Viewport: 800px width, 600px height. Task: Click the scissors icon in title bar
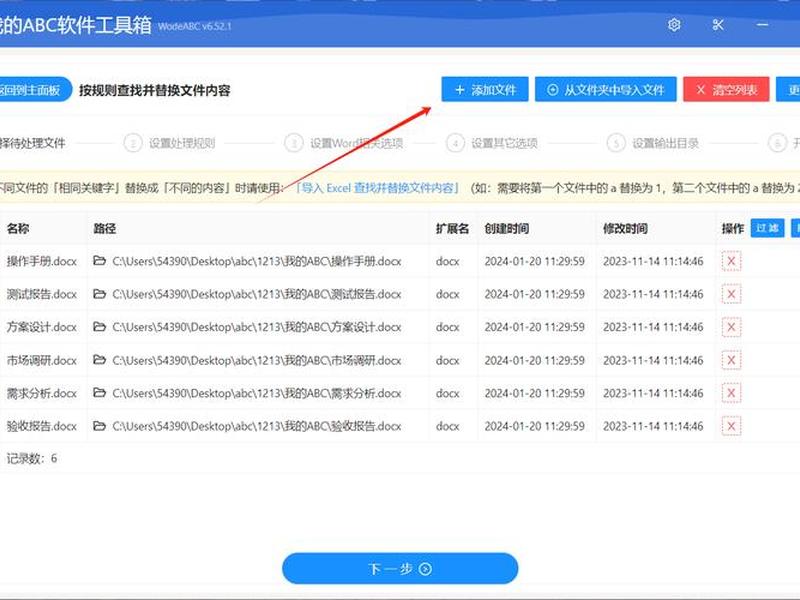coord(718,24)
